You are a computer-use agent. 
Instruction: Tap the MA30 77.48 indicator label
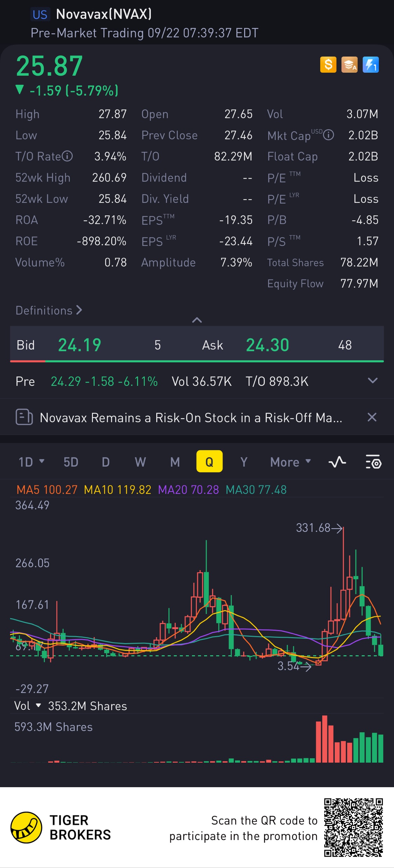pyautogui.click(x=256, y=489)
